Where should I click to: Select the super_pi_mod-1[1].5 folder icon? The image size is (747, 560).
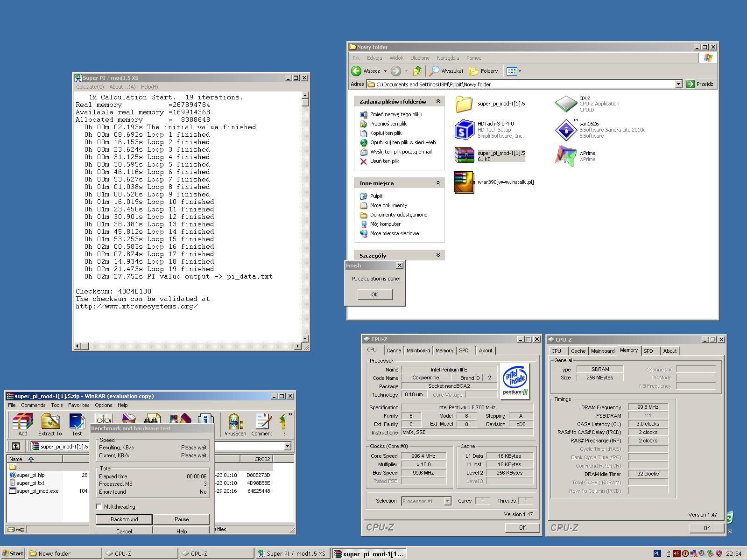click(x=464, y=104)
